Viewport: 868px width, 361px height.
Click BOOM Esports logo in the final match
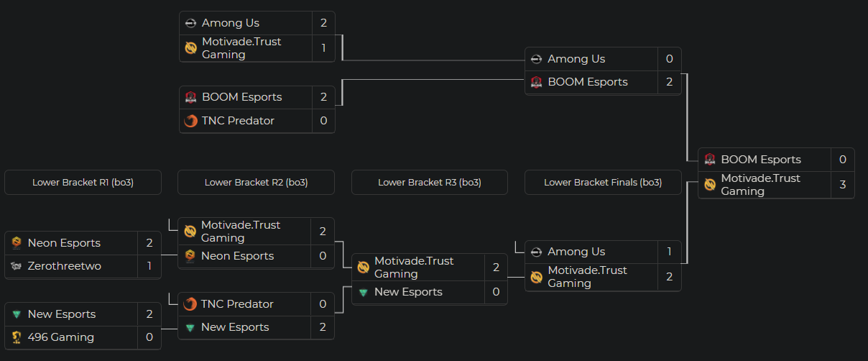[710, 160]
